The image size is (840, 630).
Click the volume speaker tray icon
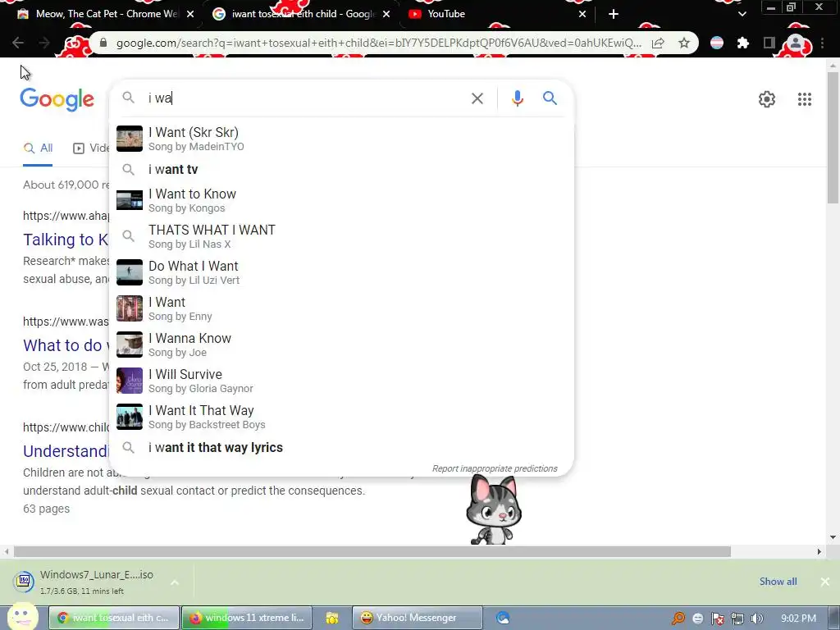click(x=756, y=619)
